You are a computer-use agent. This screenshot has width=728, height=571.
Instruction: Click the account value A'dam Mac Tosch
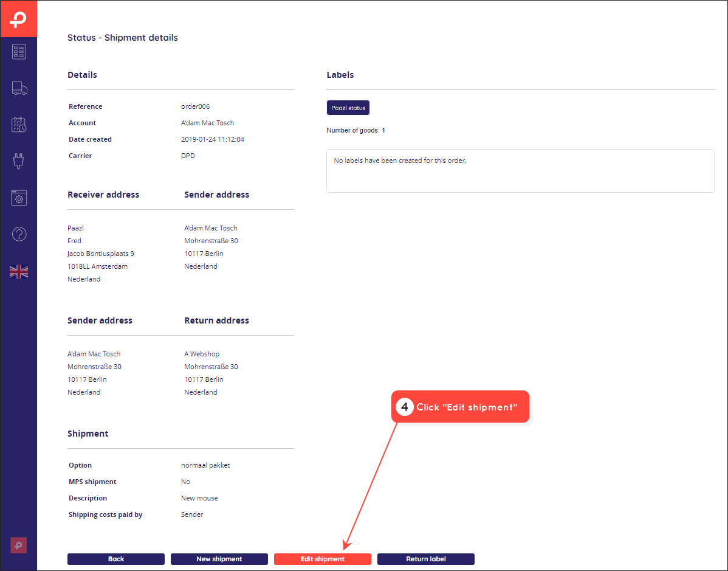[208, 123]
